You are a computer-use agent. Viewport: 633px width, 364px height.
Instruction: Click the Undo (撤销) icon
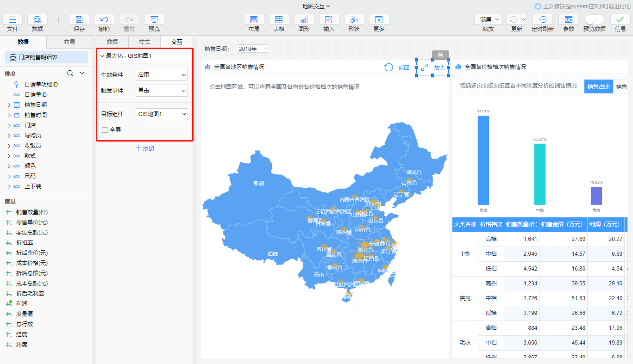pyautogui.click(x=104, y=19)
